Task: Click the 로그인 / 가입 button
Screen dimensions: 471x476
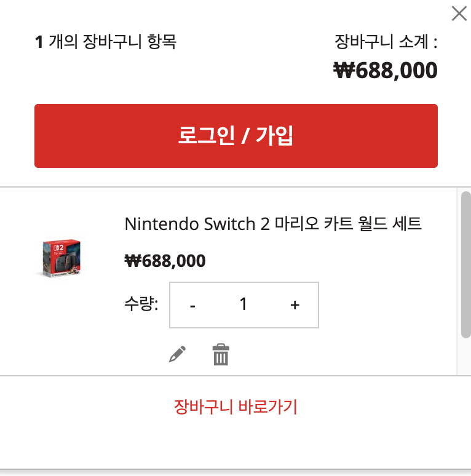Action: pos(235,136)
